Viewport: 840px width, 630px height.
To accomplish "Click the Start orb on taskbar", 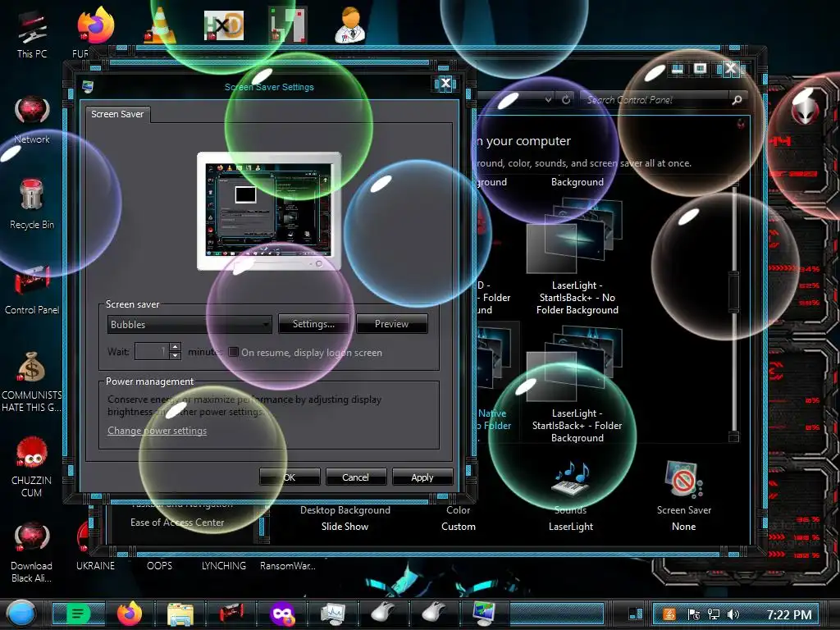I will pyautogui.click(x=21, y=614).
